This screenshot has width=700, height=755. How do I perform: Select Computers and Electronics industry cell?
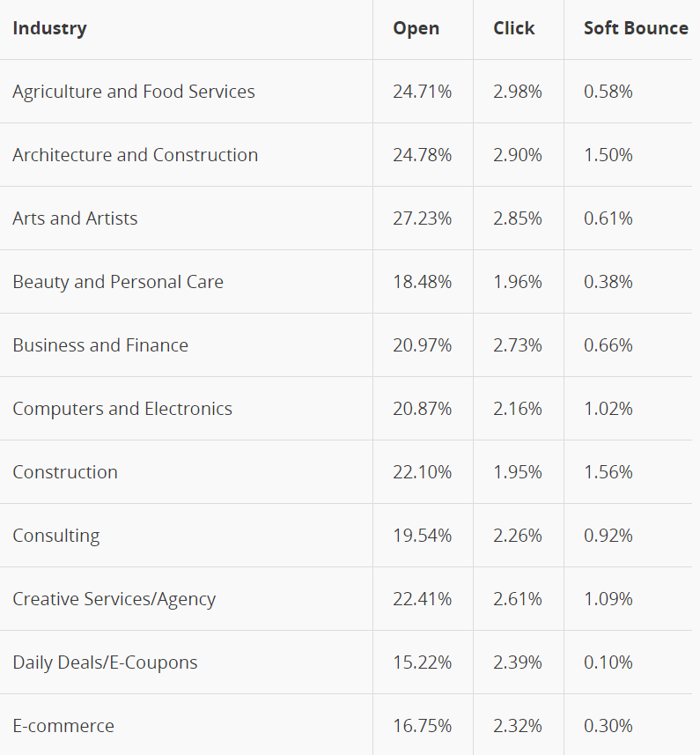[122, 409]
